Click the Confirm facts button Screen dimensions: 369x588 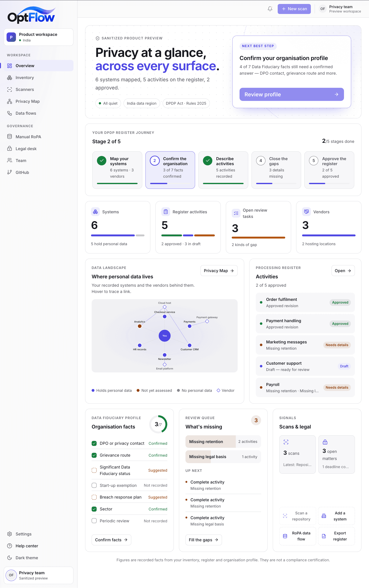(111, 540)
